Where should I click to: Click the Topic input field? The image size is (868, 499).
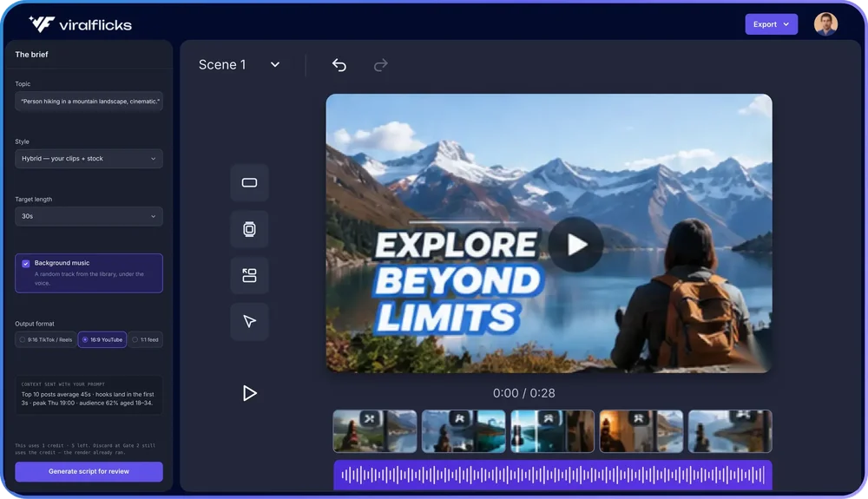[89, 102]
